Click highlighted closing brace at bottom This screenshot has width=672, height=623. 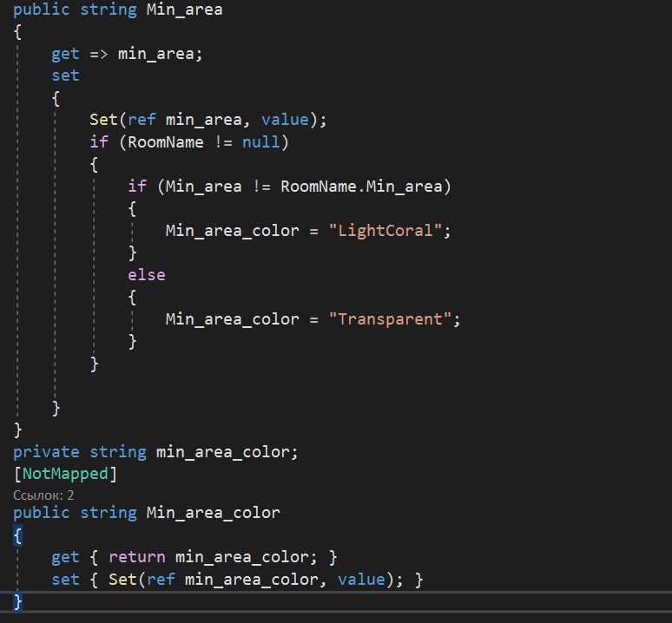pos(17,601)
